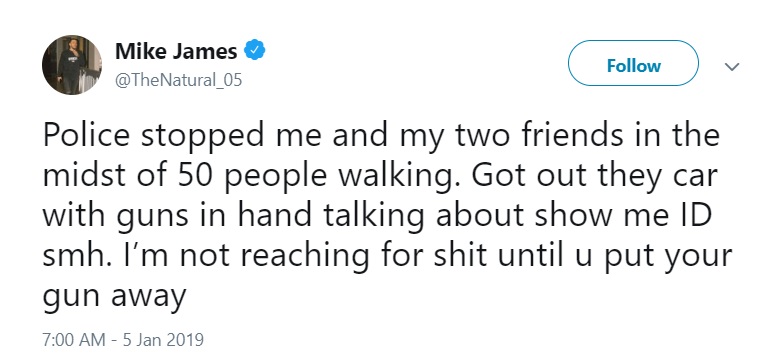Click the blue verified badge icon
Screen dimensions: 783x361
254,51
